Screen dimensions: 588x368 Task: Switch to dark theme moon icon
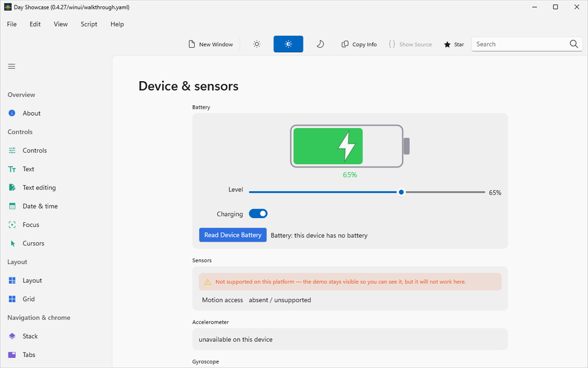point(320,44)
